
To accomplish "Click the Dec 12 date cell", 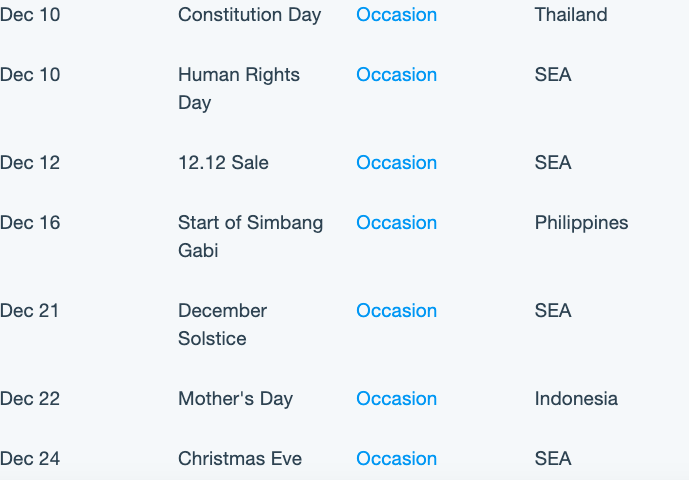I will (x=30, y=163).
